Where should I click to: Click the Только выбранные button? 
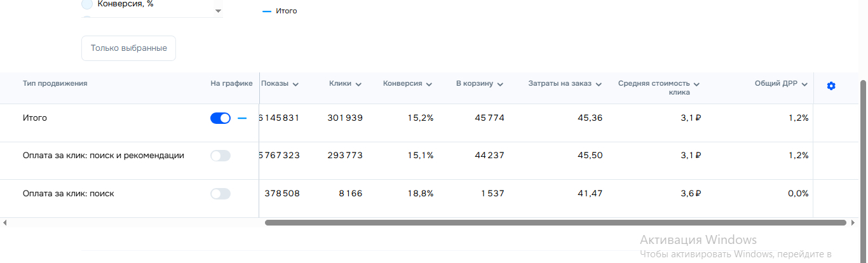pos(128,48)
